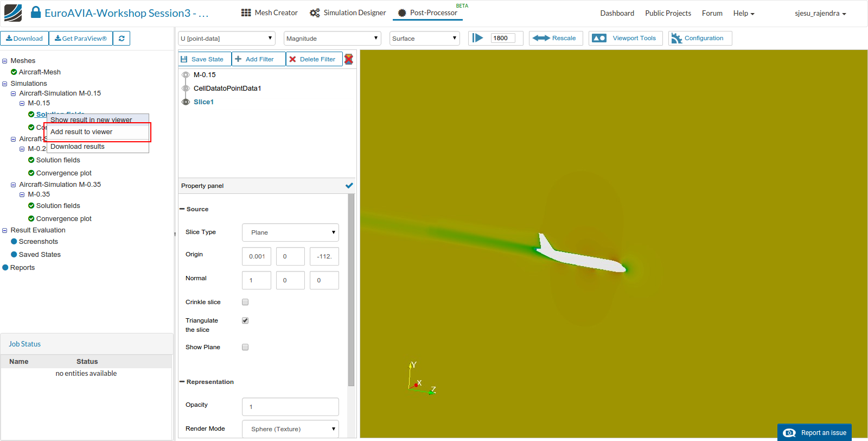Click the refresh icon button
The width and height of the screenshot is (868, 441).
click(122, 39)
